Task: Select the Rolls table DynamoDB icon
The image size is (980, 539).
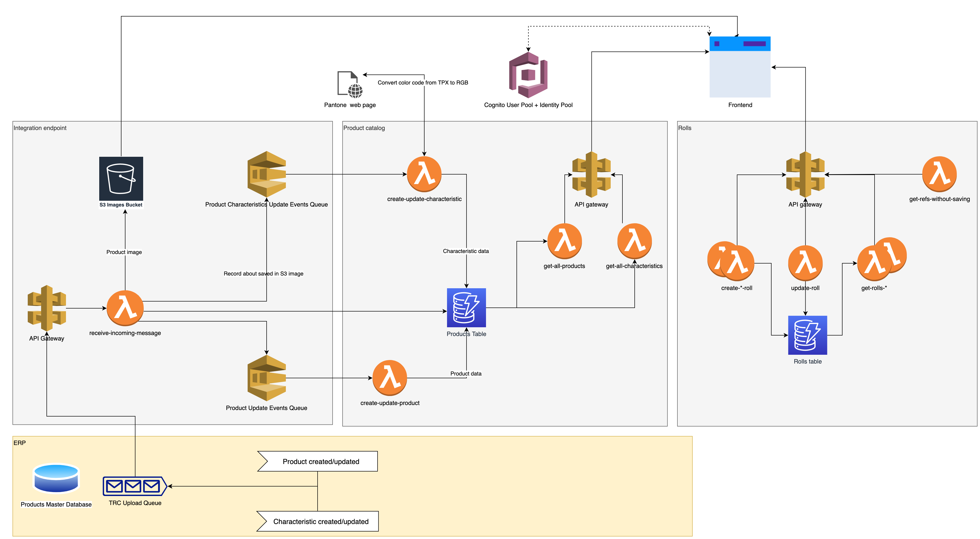Action: [x=808, y=335]
